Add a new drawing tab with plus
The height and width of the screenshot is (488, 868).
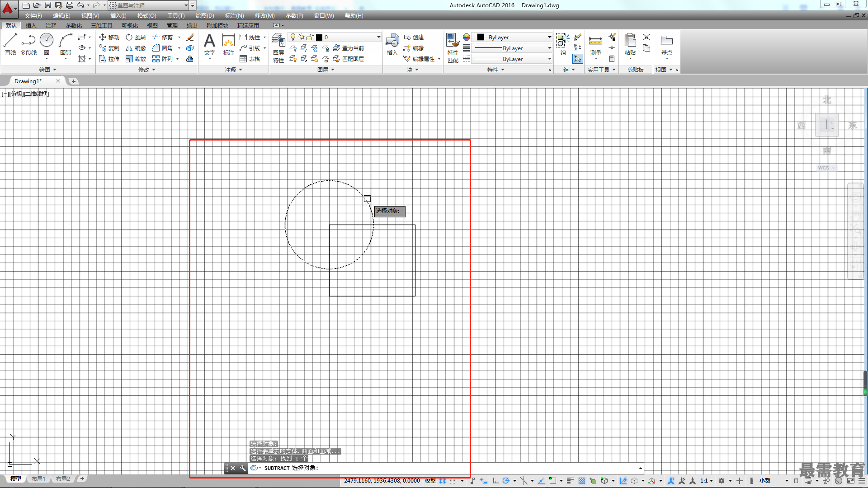click(x=73, y=81)
